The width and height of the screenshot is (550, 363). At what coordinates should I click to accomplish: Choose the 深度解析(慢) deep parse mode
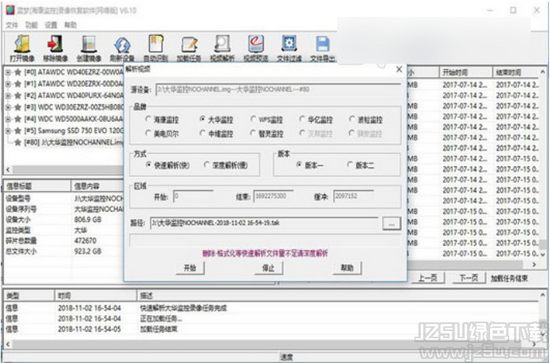point(207,164)
